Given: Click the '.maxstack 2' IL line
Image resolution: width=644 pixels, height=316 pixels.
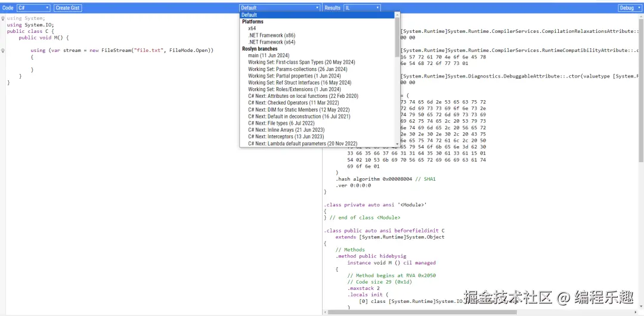Looking at the screenshot, I should click(x=364, y=289).
